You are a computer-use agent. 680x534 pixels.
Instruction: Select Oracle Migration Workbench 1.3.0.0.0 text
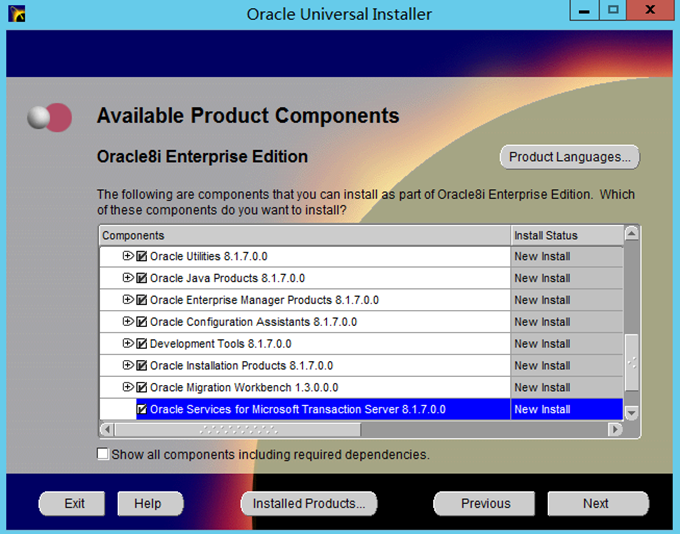pyautogui.click(x=244, y=387)
